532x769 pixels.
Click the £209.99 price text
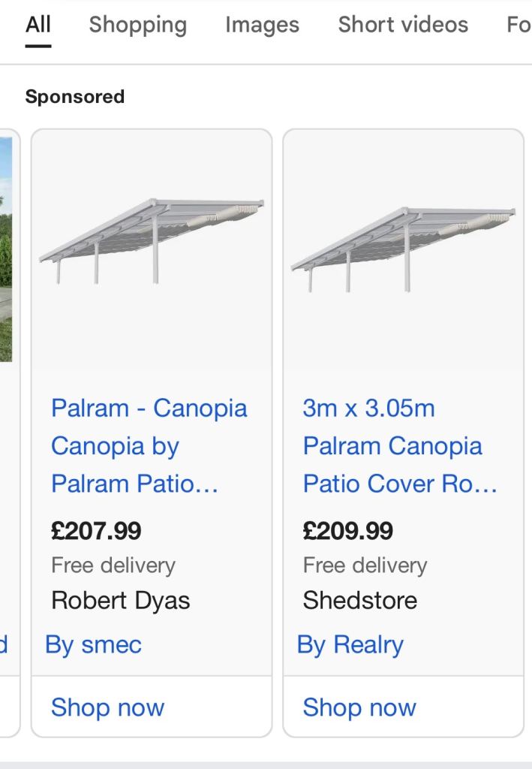pos(347,531)
